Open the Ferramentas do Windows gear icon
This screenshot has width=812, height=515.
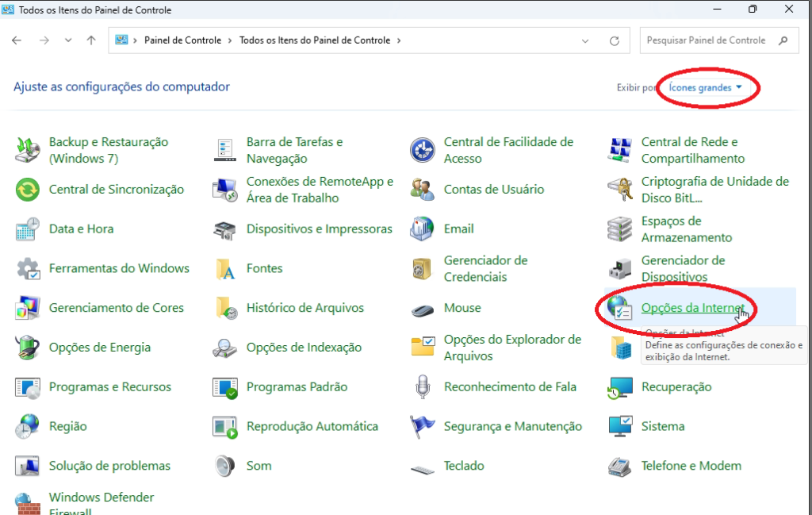tap(28, 268)
